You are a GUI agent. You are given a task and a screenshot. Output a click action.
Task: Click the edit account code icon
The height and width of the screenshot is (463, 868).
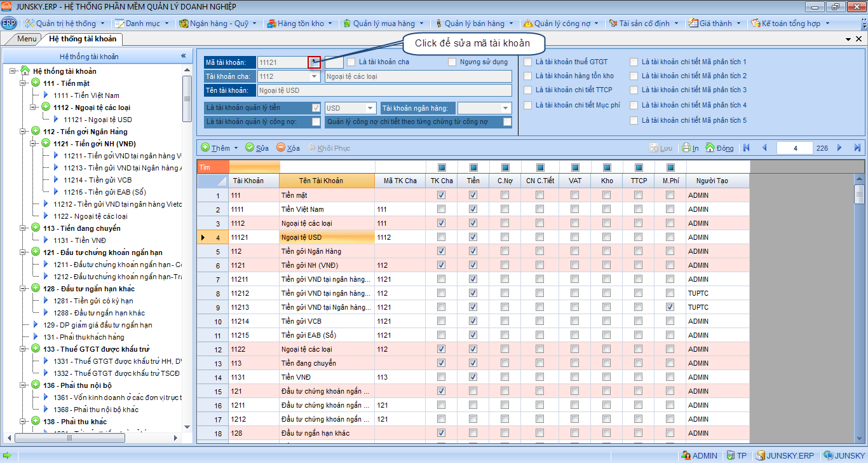pyautogui.click(x=314, y=62)
